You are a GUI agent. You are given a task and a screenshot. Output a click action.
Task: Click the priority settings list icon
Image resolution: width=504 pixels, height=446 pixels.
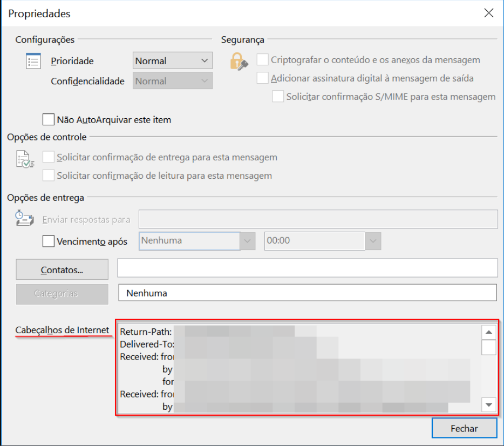[33, 61]
